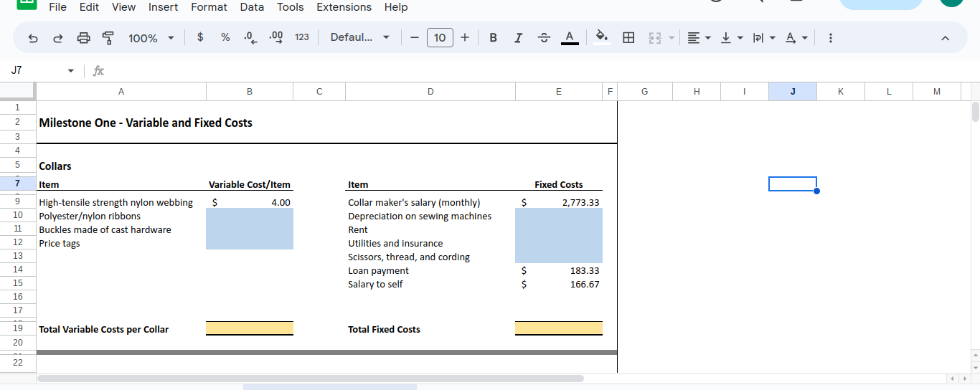
Task: Click the vertical scrollbar thumb
Action: coord(975,112)
